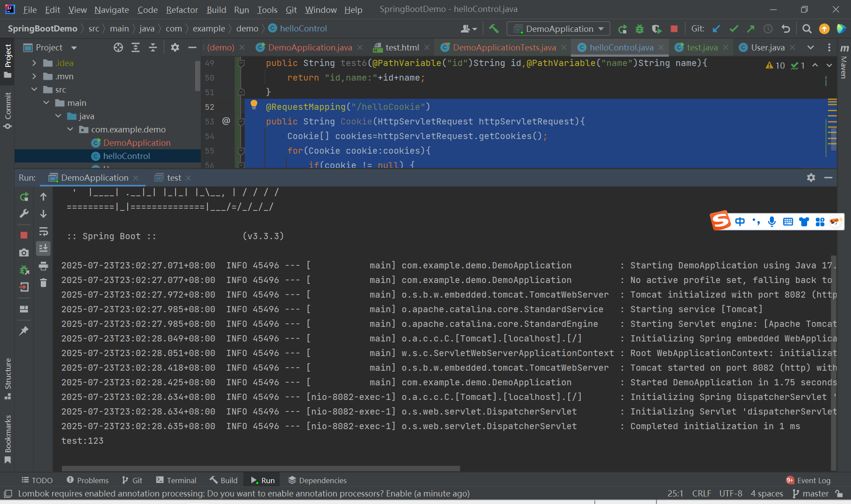Viewport: 851px width, 504px height.
Task: Stop the running app in top toolbar
Action: pos(674,29)
